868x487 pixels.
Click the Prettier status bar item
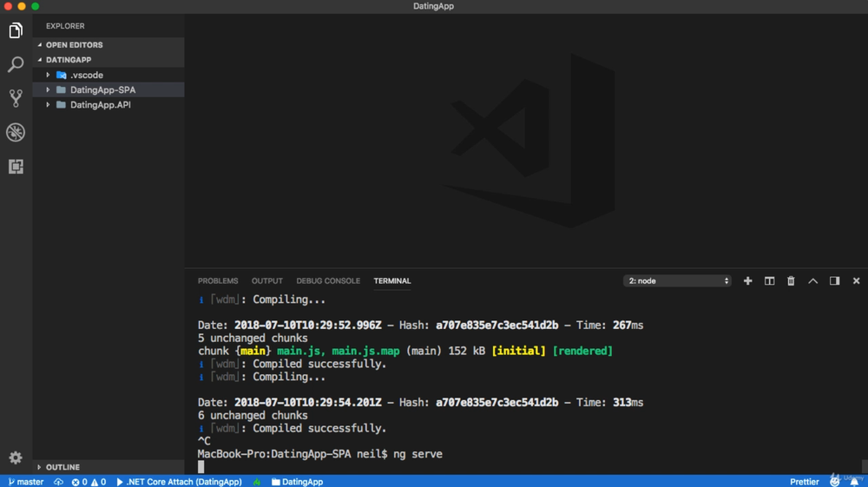pos(804,482)
